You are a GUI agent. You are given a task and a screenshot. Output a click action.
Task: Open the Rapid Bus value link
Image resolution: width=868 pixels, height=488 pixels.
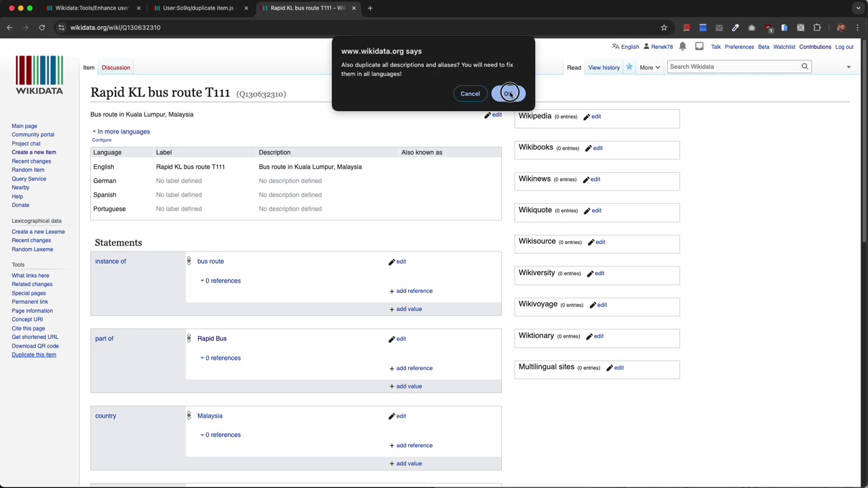pos(212,338)
